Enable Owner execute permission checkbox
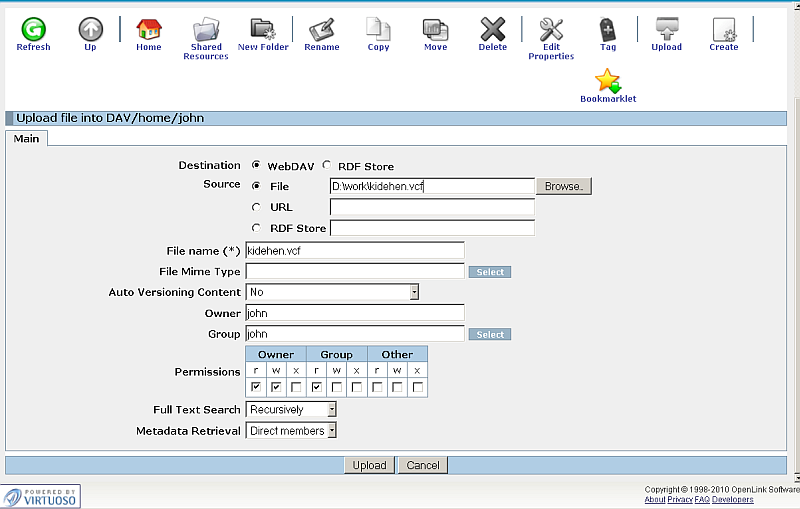Viewport: 800px width, 509px height. [296, 387]
